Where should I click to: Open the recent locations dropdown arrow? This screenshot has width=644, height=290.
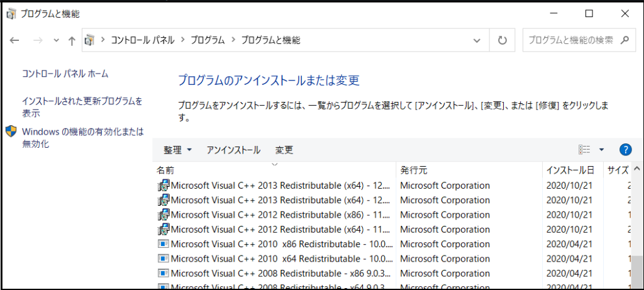[x=56, y=40]
